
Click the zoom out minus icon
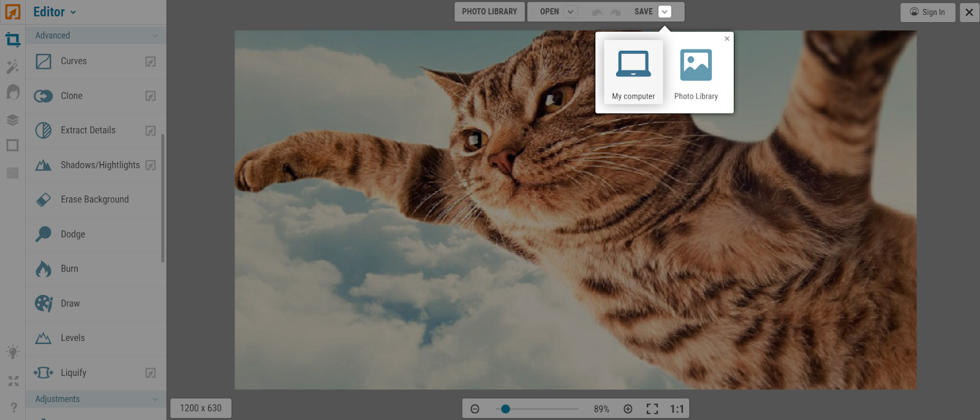pyautogui.click(x=475, y=409)
